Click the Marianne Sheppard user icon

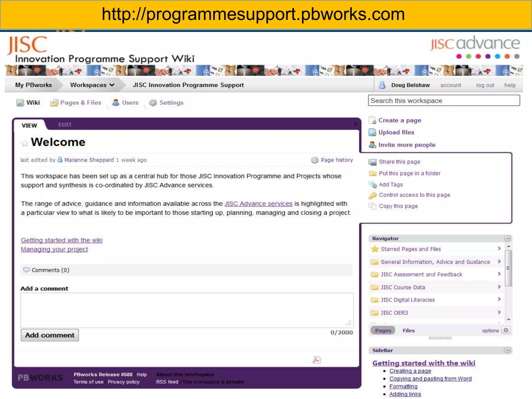point(60,160)
